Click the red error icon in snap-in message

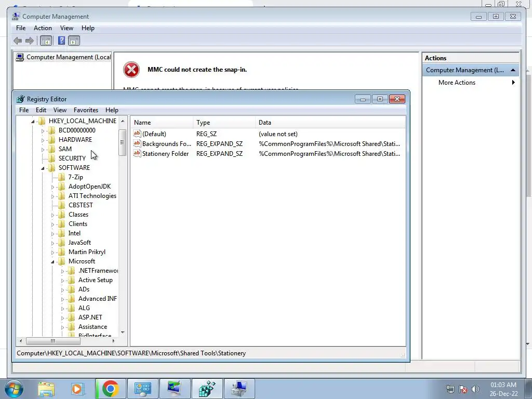(x=131, y=70)
